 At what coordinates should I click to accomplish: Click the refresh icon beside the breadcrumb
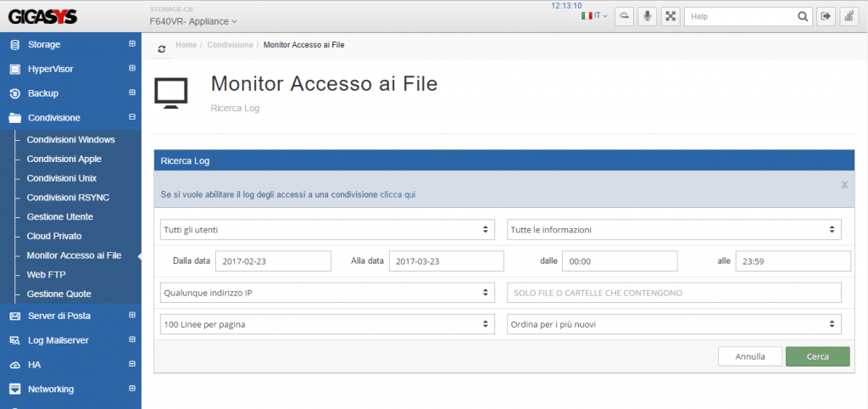pos(162,48)
